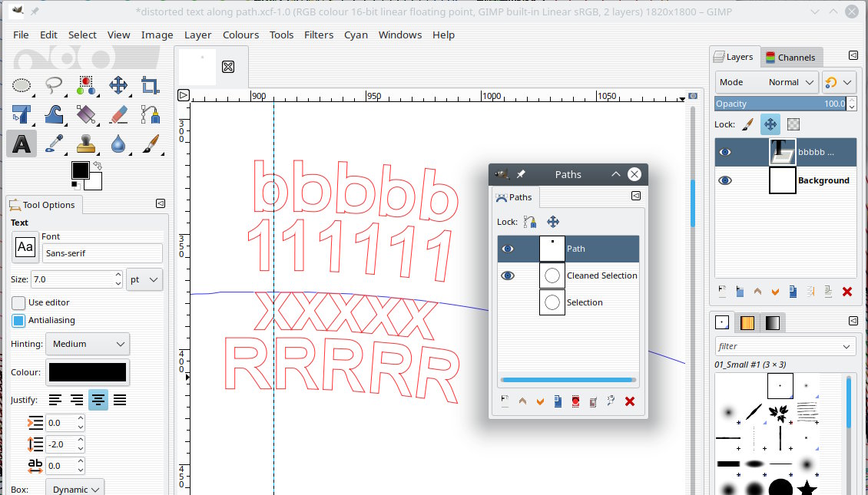This screenshot has width=868, height=495.
Task: Select the Blur/Sharpen droplet tool
Action: click(x=118, y=144)
